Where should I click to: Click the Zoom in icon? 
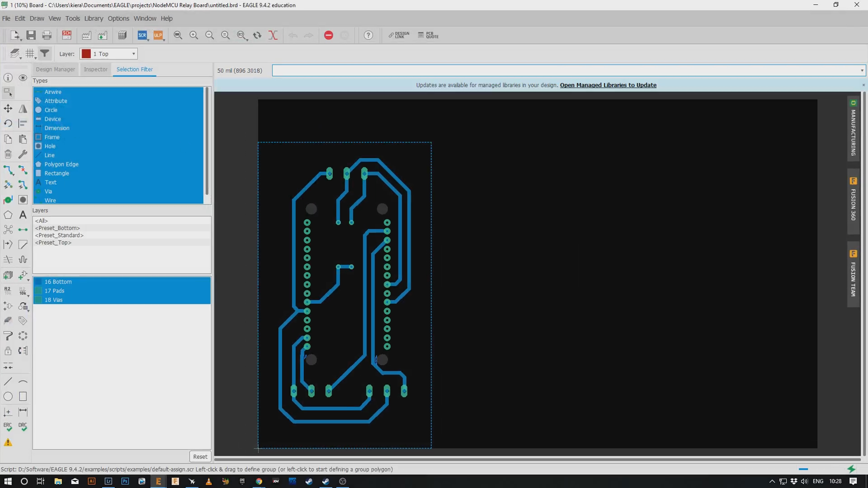(194, 35)
